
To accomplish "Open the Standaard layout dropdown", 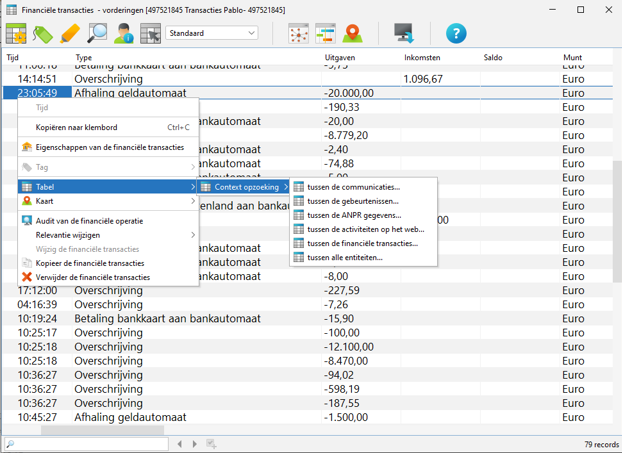I will [213, 33].
